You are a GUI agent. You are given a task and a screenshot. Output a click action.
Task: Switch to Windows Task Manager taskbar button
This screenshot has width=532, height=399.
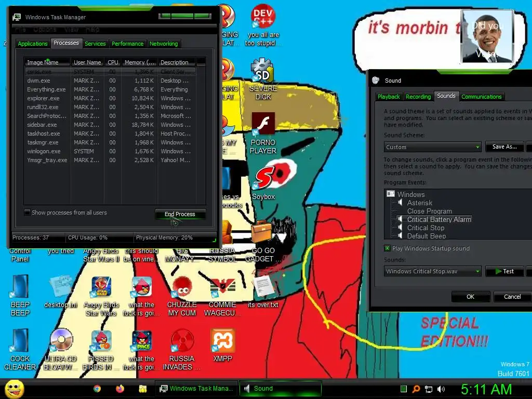(197, 389)
